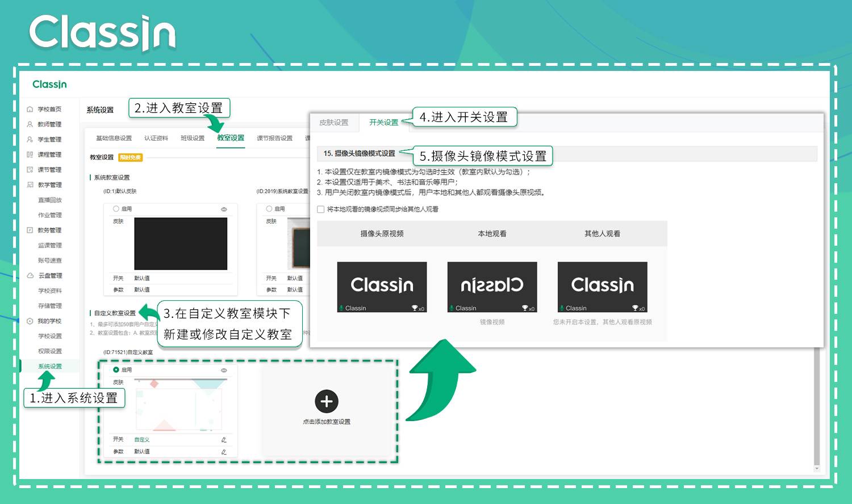Image resolution: width=852 pixels, height=504 pixels.
Task: Click the 教学管理 sidebar icon
Action: pos(30,184)
